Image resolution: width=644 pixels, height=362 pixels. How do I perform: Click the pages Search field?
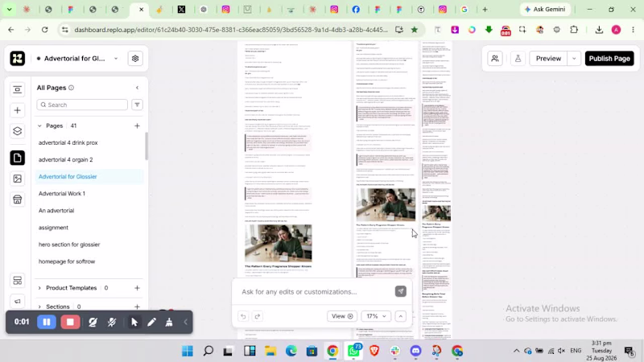coord(82,105)
